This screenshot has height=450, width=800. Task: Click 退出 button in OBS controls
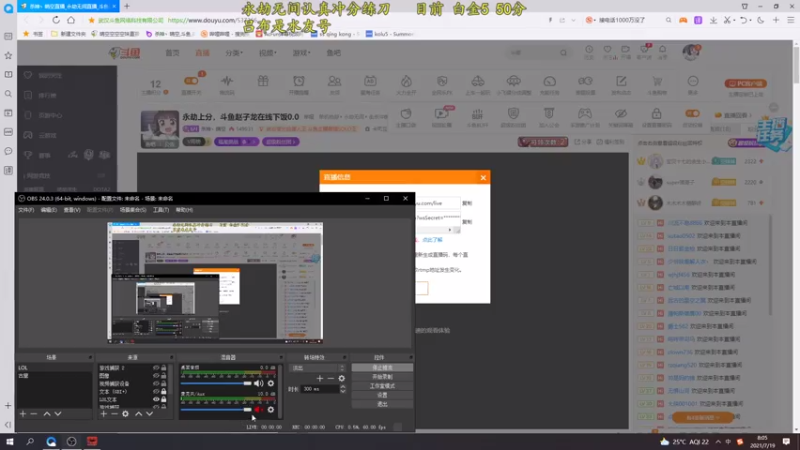pos(382,404)
